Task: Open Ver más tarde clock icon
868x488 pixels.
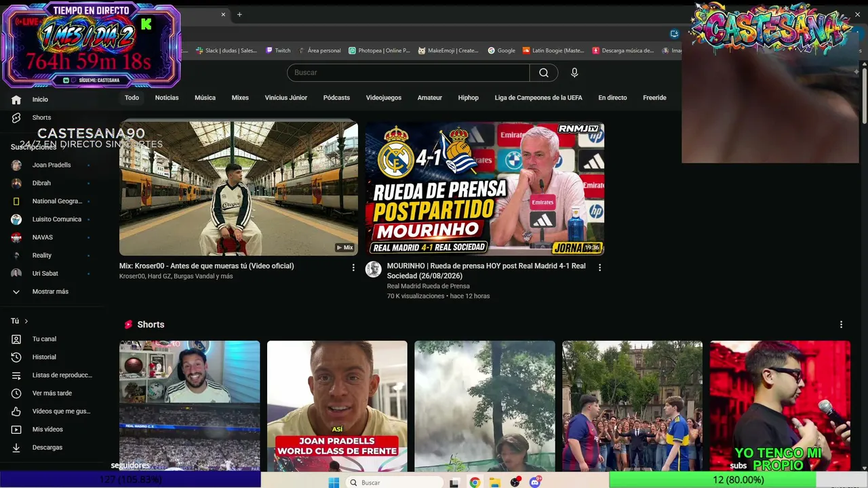Action: click(x=16, y=393)
